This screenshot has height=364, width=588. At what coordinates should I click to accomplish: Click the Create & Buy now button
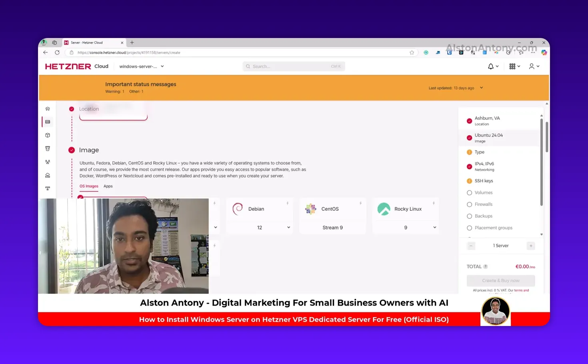[x=500, y=281]
